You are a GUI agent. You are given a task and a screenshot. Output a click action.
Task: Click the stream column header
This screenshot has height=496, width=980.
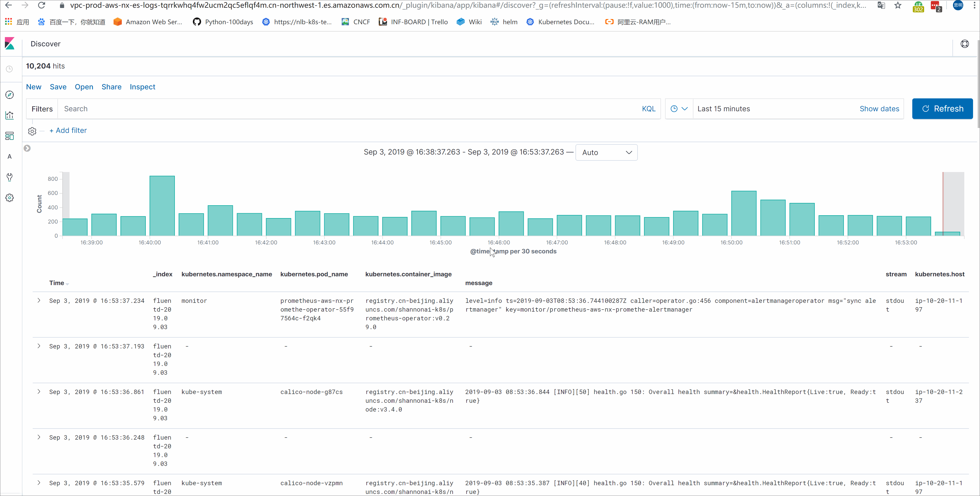[x=896, y=274]
